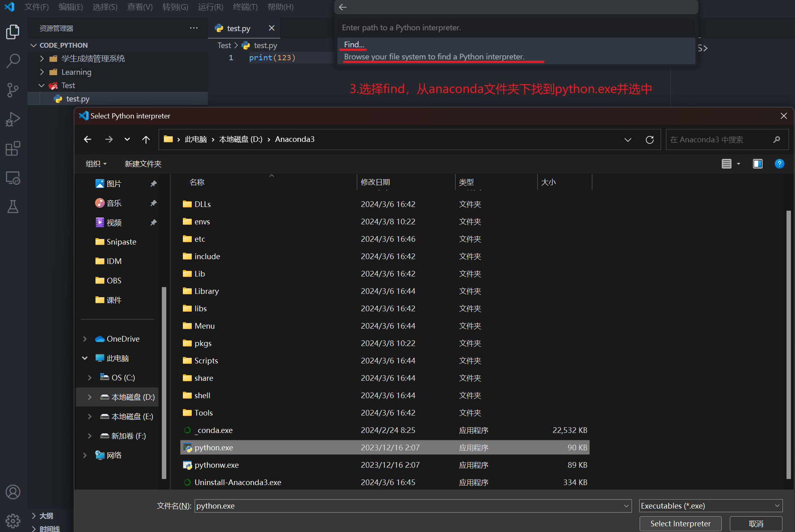Open the envs folder
The image size is (795, 532).
coord(385,222)
